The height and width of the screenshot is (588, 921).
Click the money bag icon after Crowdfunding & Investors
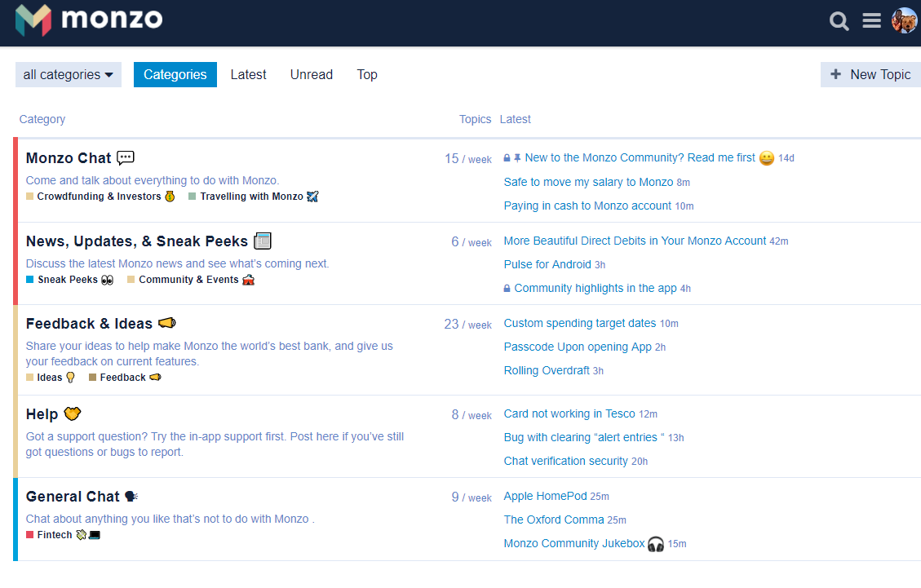[x=170, y=197]
